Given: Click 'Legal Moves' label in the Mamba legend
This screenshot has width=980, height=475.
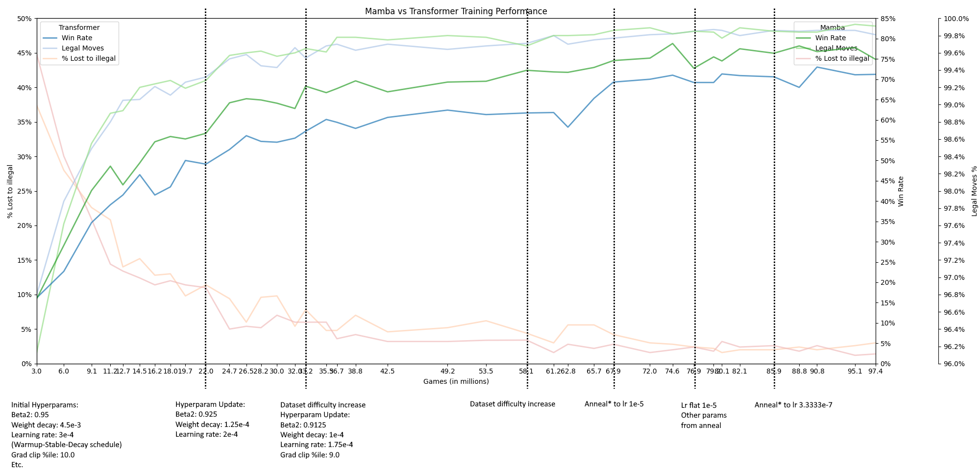Looking at the screenshot, I should click(x=836, y=48).
